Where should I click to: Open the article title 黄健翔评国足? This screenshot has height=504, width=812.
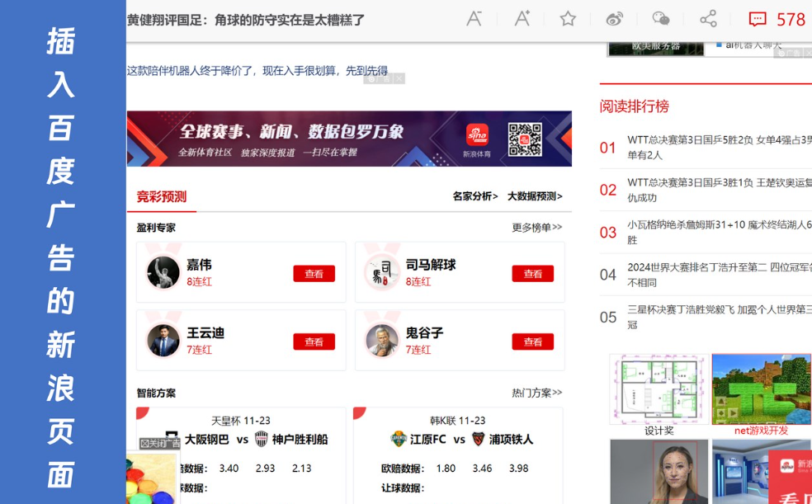coord(246,20)
